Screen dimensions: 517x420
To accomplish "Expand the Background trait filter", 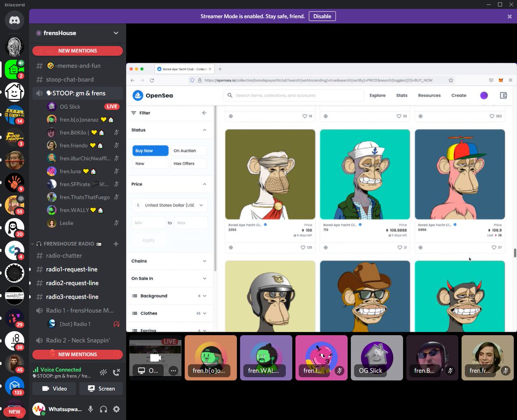I will tap(169, 296).
